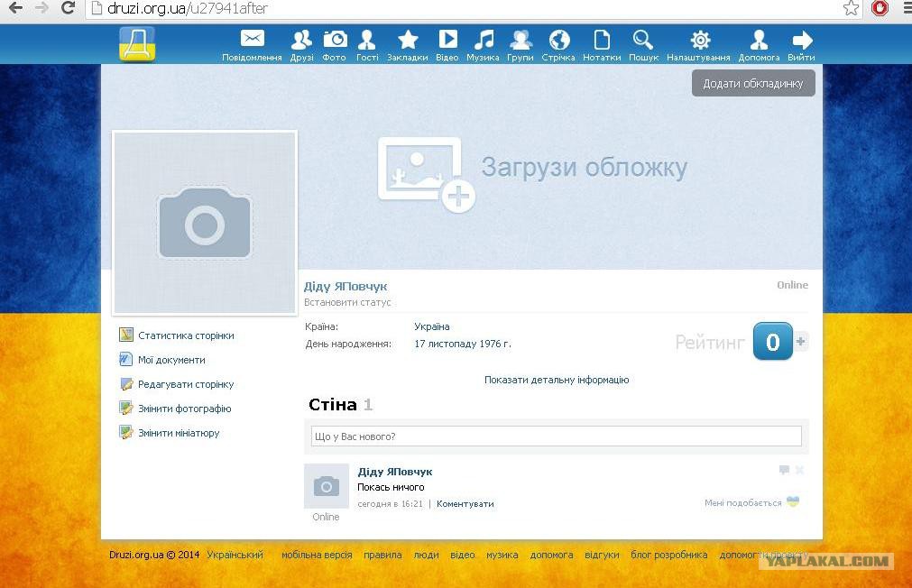This screenshot has width=912, height=588.
Task: Click Показати детальну інформацію expander
Action: click(557, 380)
